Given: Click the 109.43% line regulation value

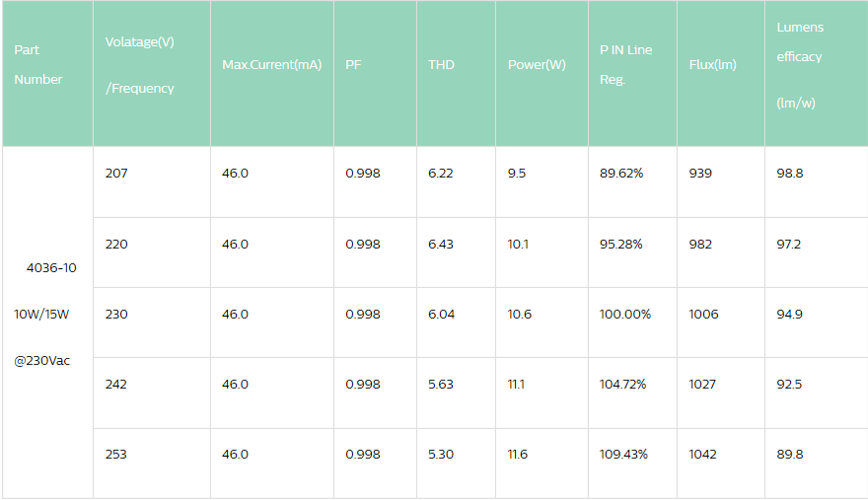Looking at the screenshot, I should 623,455.
